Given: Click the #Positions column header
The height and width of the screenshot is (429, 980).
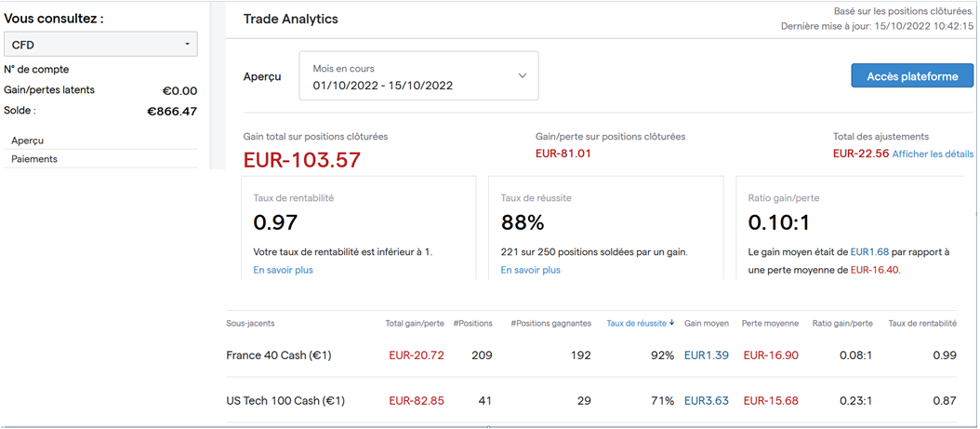Looking at the screenshot, I should 472,324.
